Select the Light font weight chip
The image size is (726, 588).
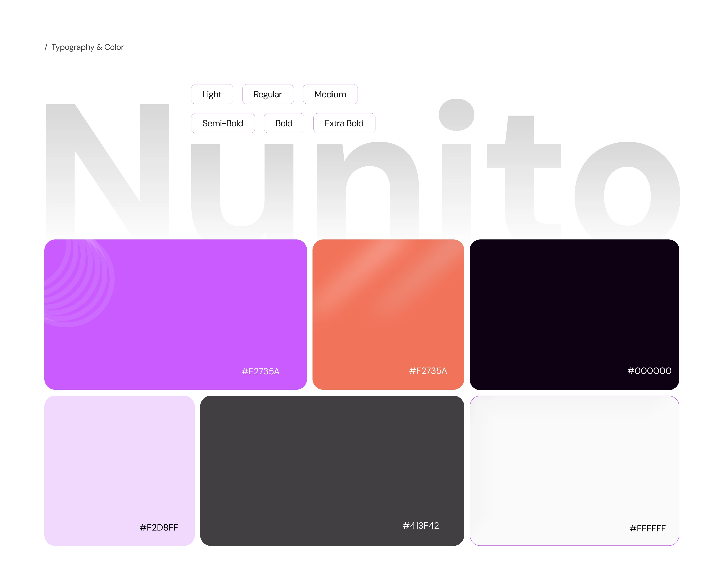click(x=212, y=94)
